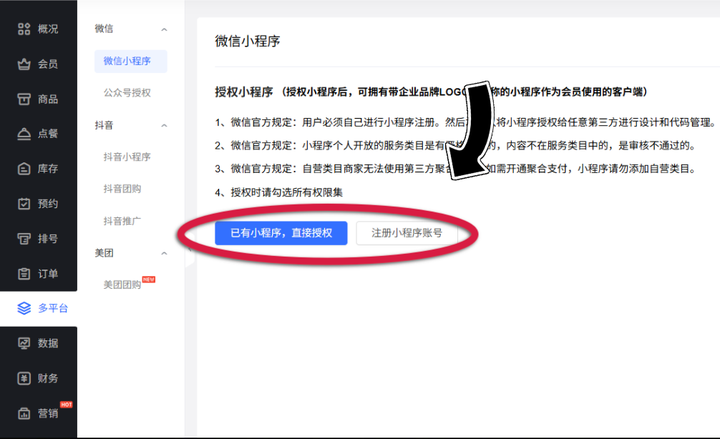The width and height of the screenshot is (720, 439).
Task: Collapse the 美团 group chevron
Action: click(164, 253)
